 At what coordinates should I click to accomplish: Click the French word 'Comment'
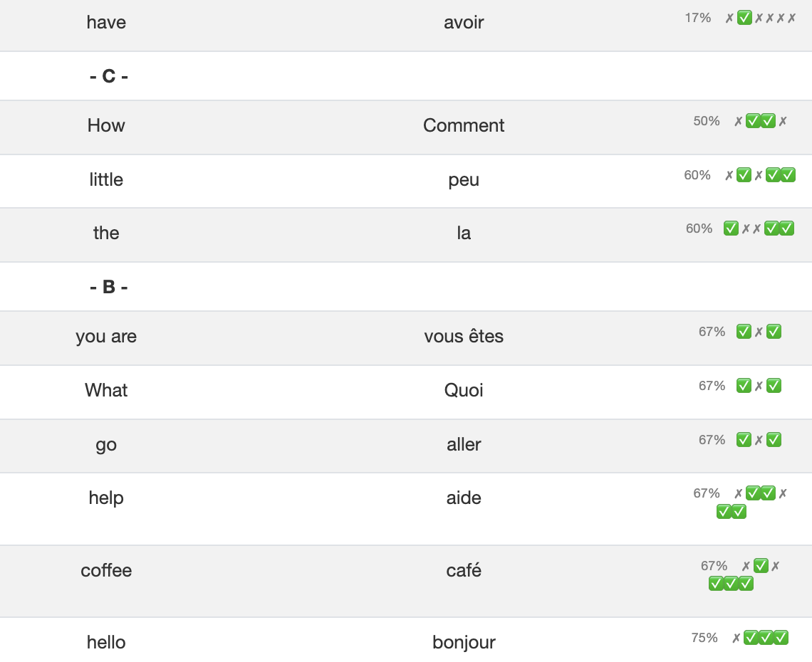coord(464,125)
